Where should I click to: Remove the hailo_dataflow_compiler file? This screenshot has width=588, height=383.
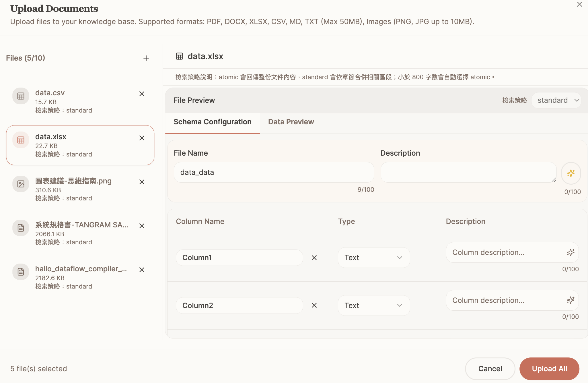[x=142, y=270]
